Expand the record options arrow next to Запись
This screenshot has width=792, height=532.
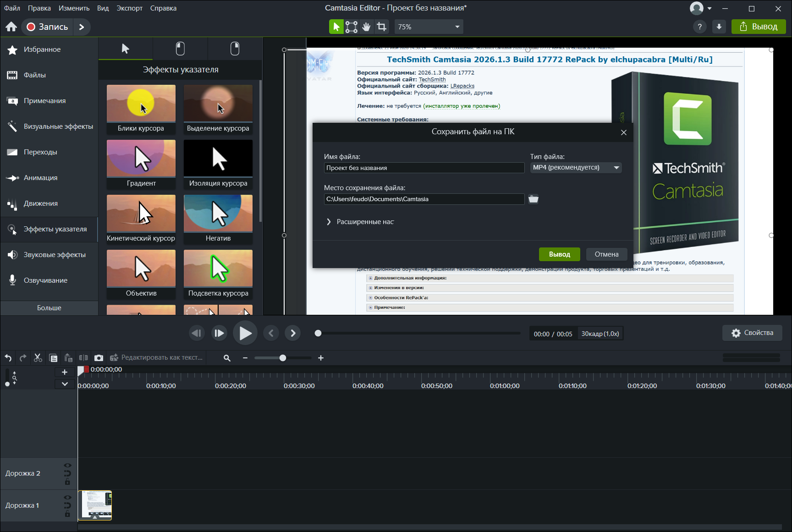click(x=82, y=27)
